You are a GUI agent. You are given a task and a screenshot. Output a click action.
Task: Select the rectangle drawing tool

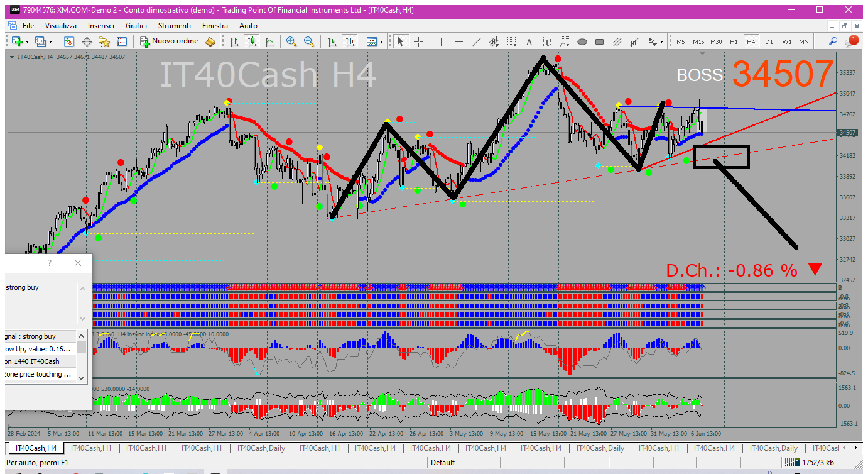[x=599, y=41]
